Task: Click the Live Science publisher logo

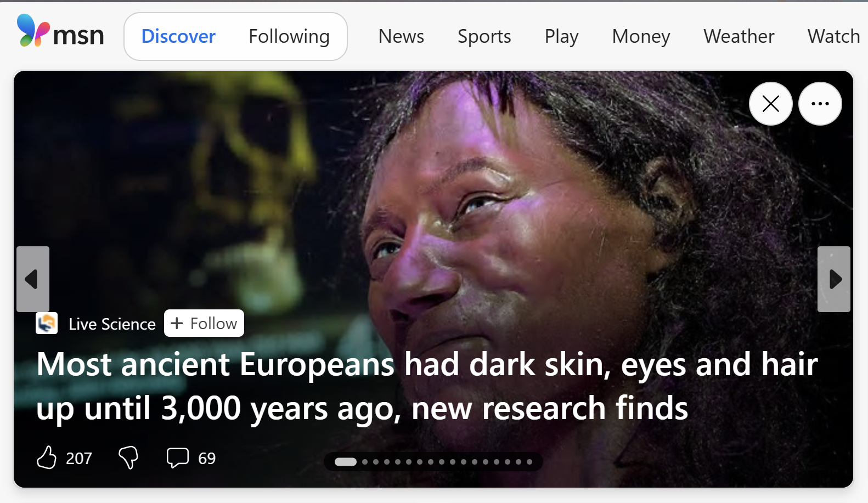Action: tap(47, 324)
